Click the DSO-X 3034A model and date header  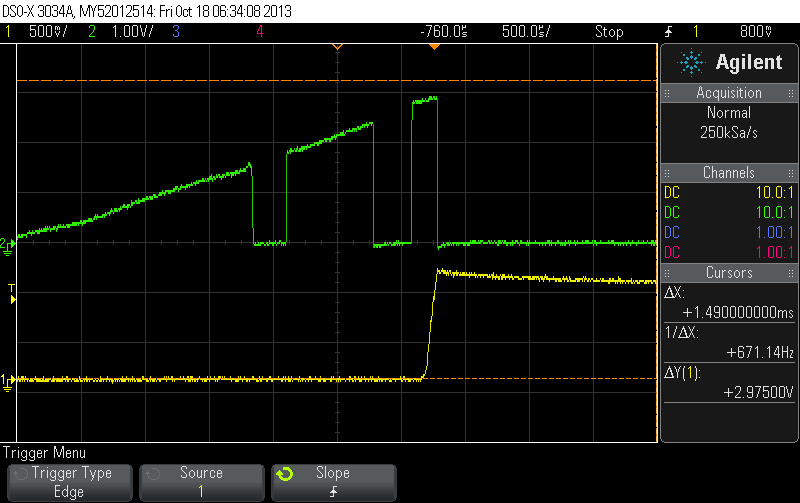point(147,11)
